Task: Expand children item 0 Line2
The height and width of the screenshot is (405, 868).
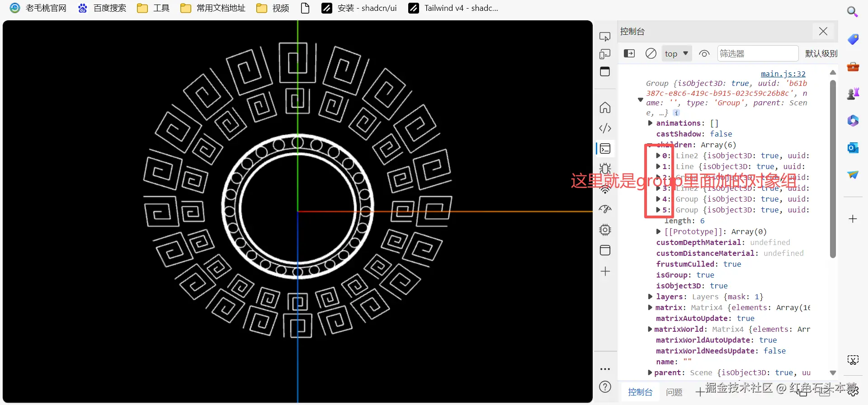Action: click(x=658, y=155)
